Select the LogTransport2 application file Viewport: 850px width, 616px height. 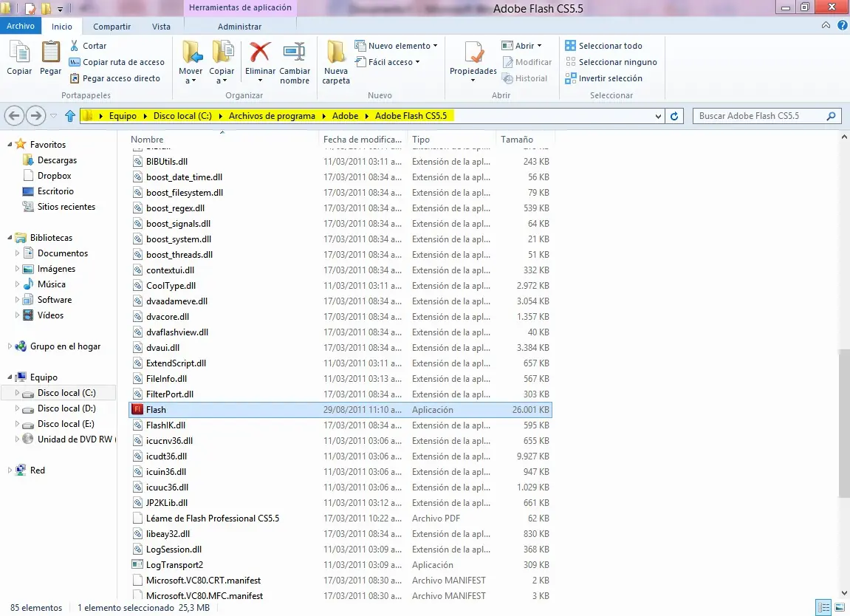coord(340,565)
